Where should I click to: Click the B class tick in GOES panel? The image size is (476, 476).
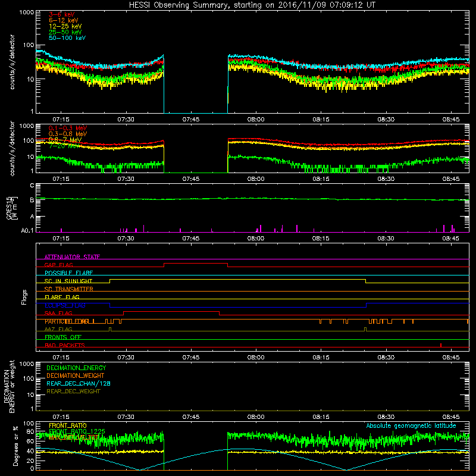point(32,200)
